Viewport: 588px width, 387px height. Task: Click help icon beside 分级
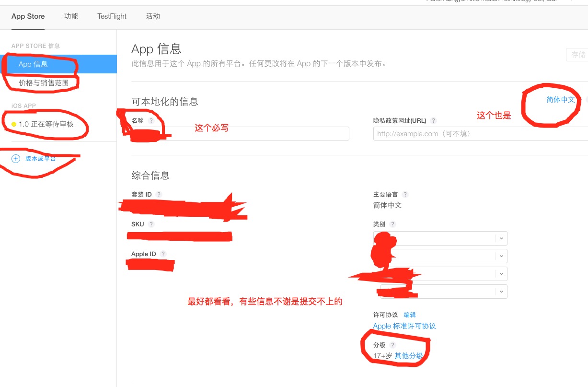(x=393, y=345)
